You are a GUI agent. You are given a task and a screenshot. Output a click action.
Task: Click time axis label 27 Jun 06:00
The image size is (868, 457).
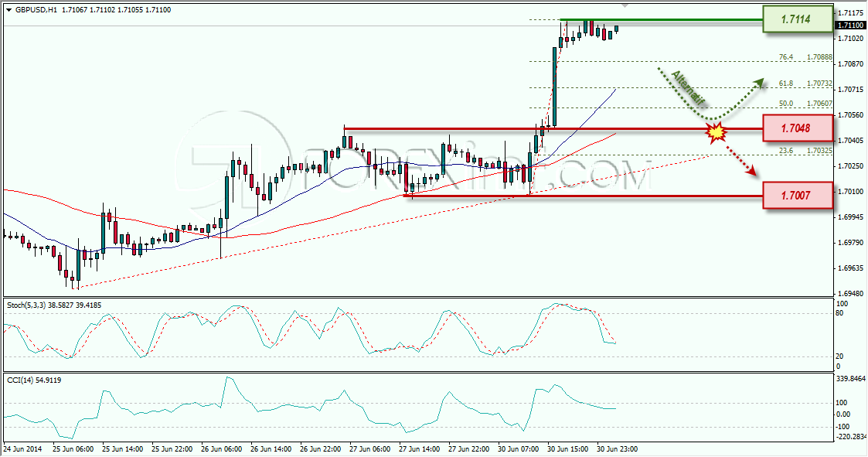tap(369, 448)
